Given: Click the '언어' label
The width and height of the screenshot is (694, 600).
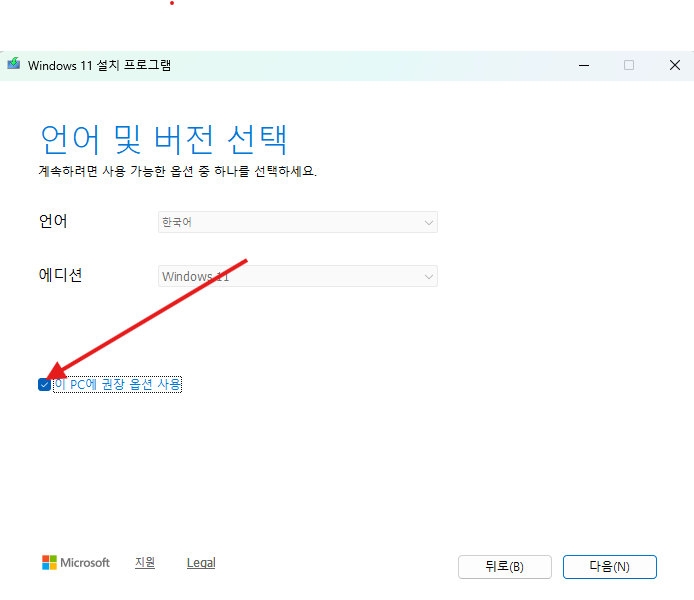Looking at the screenshot, I should pos(53,221).
